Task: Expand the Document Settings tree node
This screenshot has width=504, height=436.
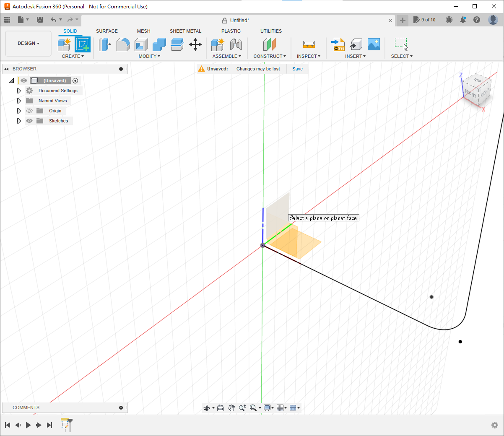Action: [x=19, y=91]
